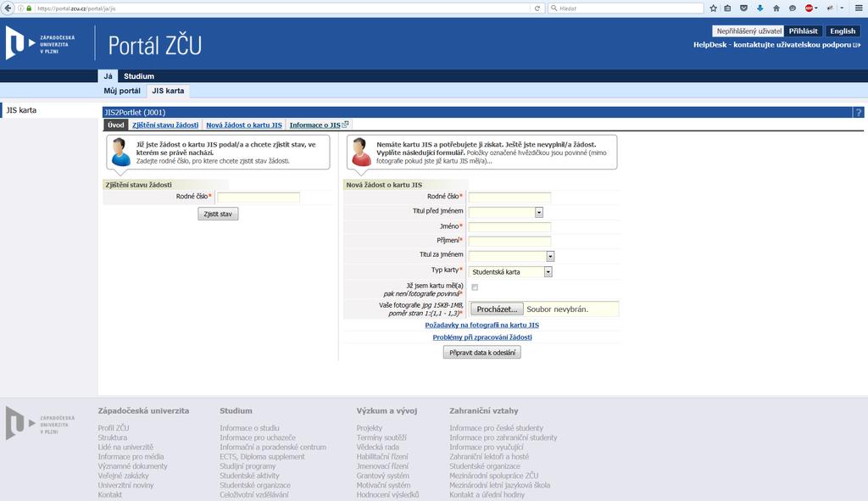Open the bookmarks list icon
This screenshot has height=501, width=868.
pos(727,8)
